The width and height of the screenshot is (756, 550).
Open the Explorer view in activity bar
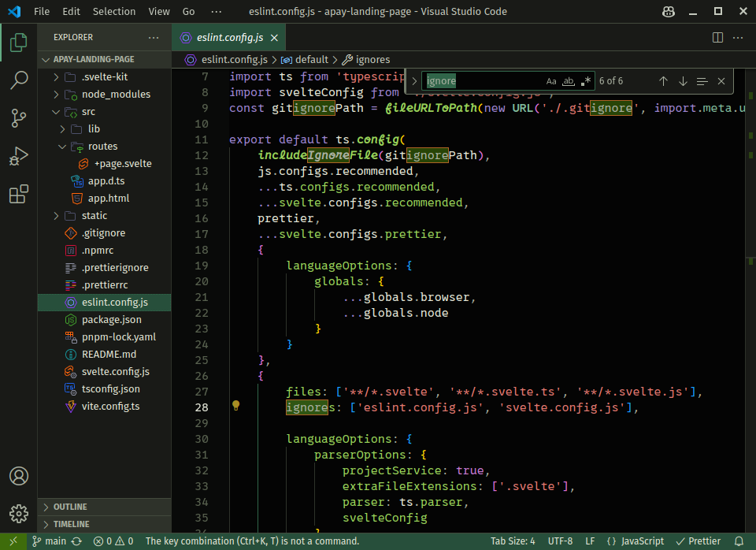18,43
